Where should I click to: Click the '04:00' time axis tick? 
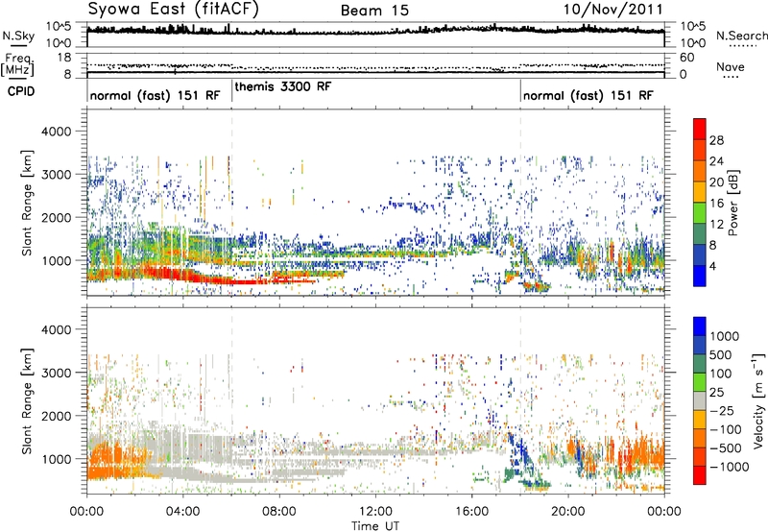coord(182,512)
